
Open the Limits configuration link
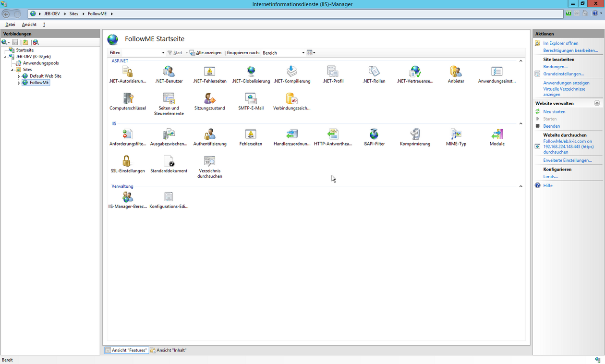[x=550, y=177]
